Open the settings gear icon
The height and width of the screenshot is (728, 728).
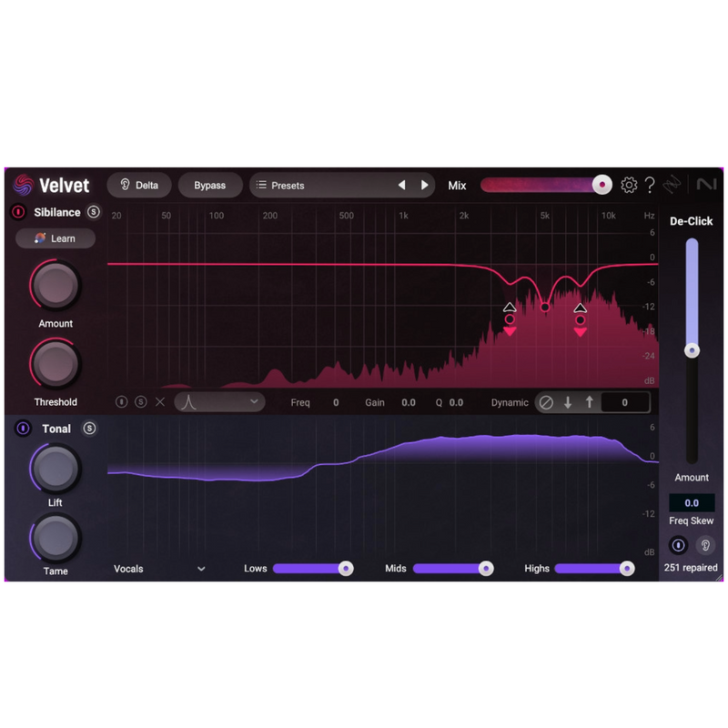tap(629, 186)
